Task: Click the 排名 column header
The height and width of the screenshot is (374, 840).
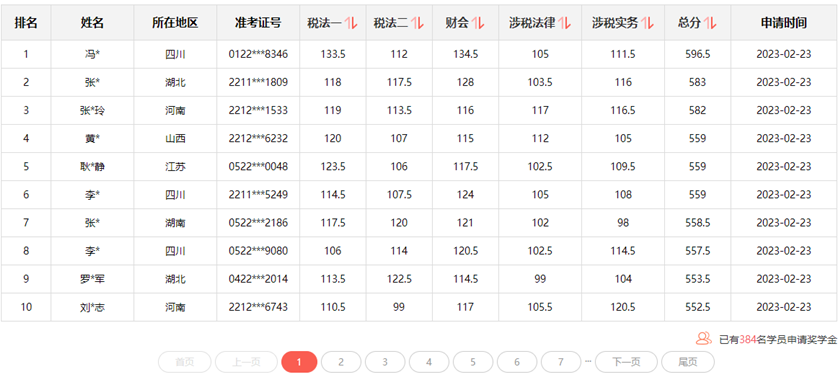Action: pos(26,23)
